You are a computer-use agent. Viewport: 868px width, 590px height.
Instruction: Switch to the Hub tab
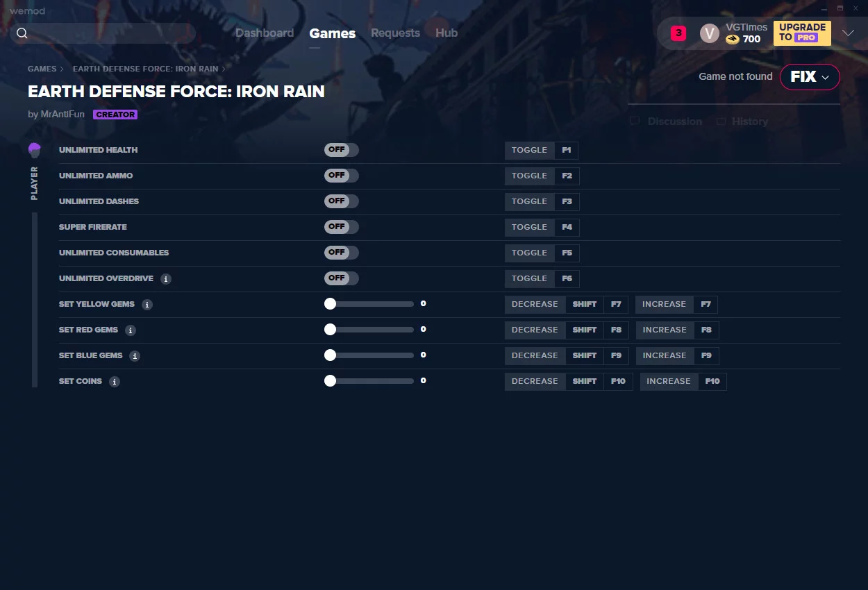click(446, 33)
